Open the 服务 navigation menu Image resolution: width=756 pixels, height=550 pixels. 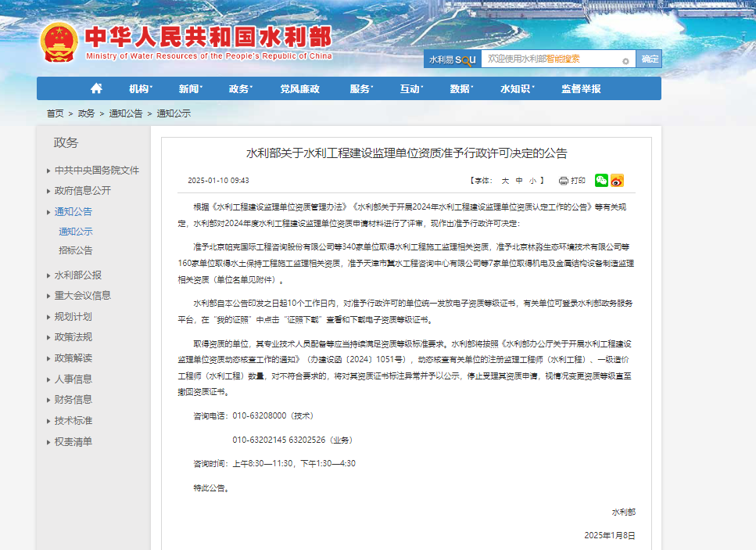click(x=362, y=88)
